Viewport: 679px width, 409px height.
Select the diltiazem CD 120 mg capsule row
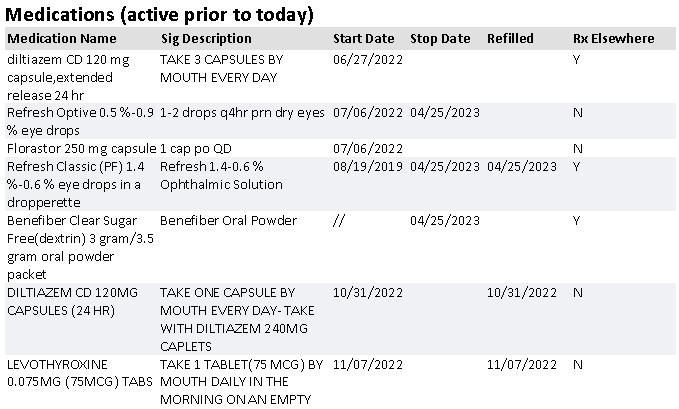point(70,77)
